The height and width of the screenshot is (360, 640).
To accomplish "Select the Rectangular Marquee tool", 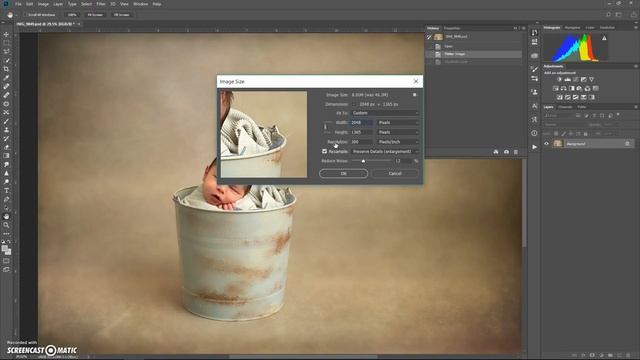I will coord(6,43).
